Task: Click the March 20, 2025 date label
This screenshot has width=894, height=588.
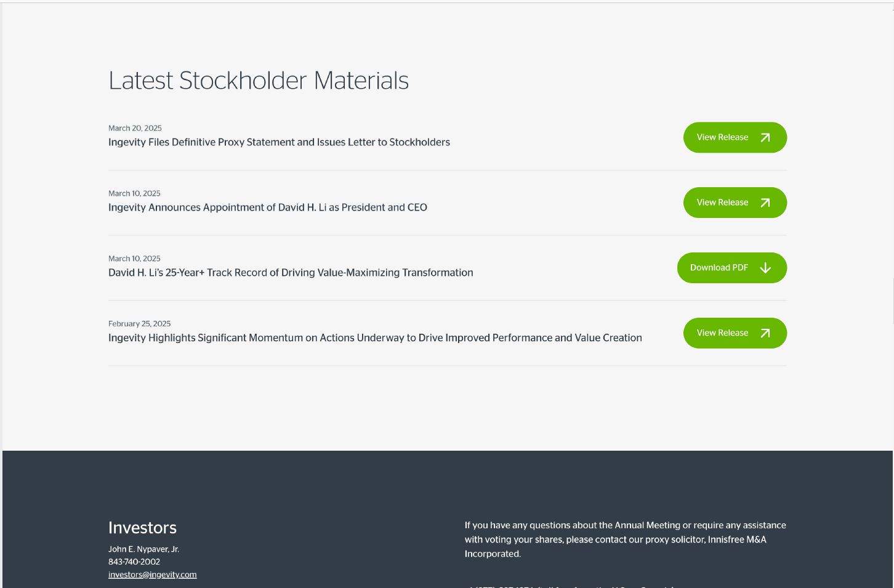Action: point(135,128)
